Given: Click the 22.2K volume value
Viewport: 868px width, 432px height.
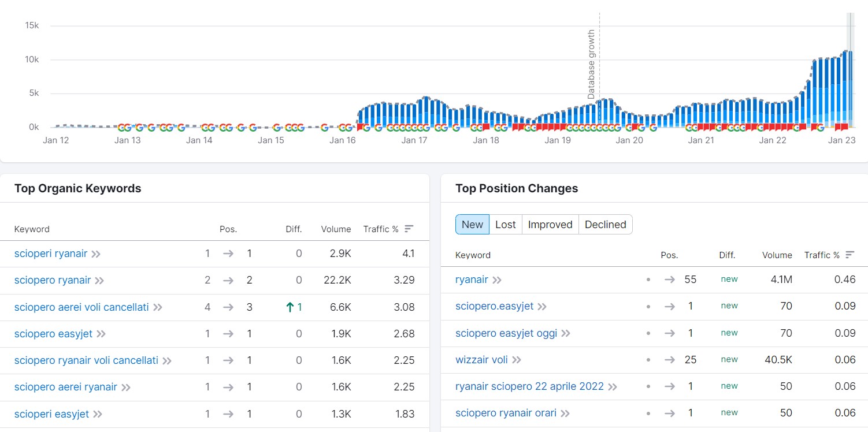Looking at the screenshot, I should [x=337, y=281].
